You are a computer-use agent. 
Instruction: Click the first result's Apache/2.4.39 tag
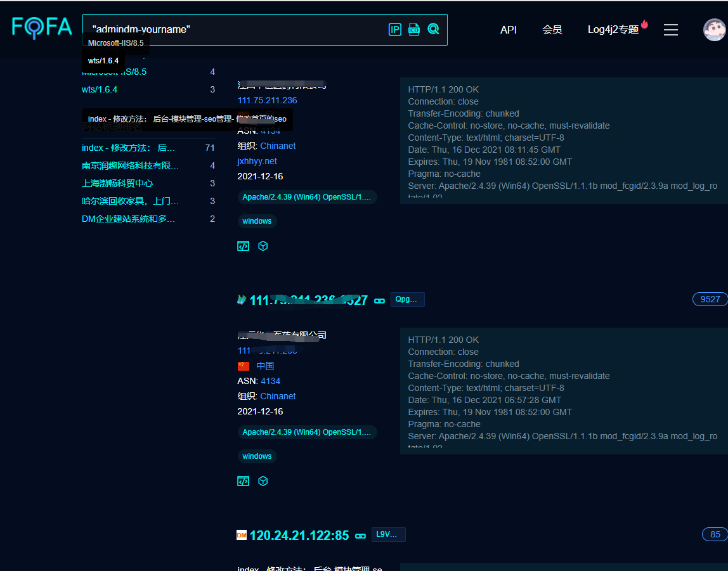tap(307, 197)
